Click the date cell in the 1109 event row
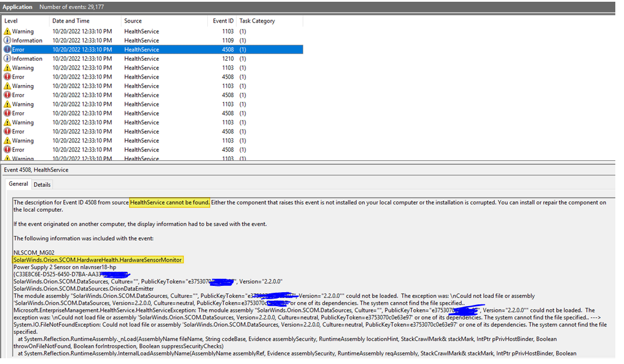This screenshot has width=624, height=364. tap(82, 40)
